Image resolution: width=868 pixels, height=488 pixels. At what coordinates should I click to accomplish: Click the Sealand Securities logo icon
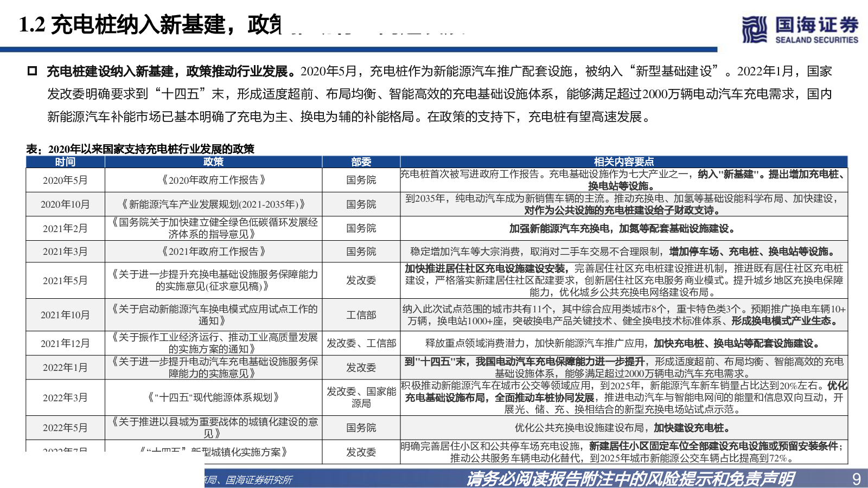coord(755,29)
